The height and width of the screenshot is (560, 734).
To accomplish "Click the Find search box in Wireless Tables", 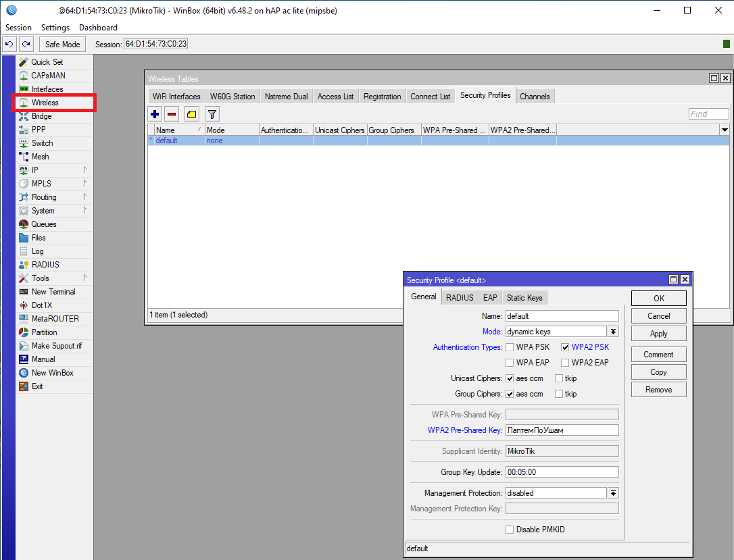I will click(709, 113).
